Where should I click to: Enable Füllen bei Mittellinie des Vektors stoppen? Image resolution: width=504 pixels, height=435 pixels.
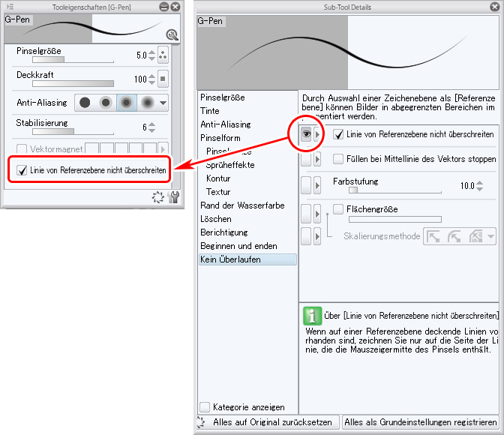(338, 159)
